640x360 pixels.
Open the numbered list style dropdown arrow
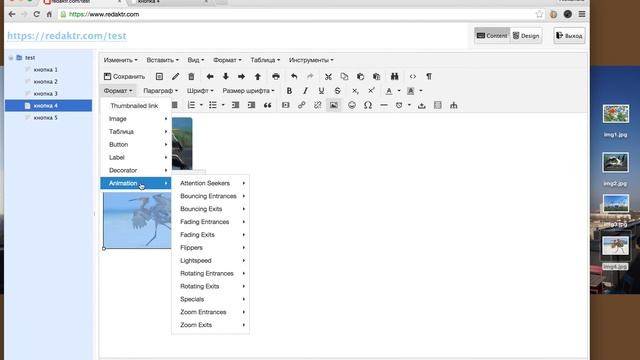pyautogui.click(x=201, y=105)
